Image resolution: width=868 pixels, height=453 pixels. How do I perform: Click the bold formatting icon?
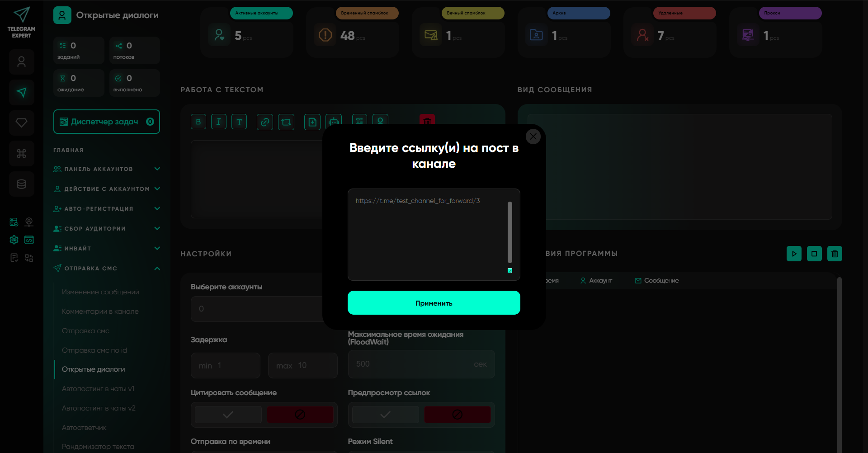click(198, 122)
